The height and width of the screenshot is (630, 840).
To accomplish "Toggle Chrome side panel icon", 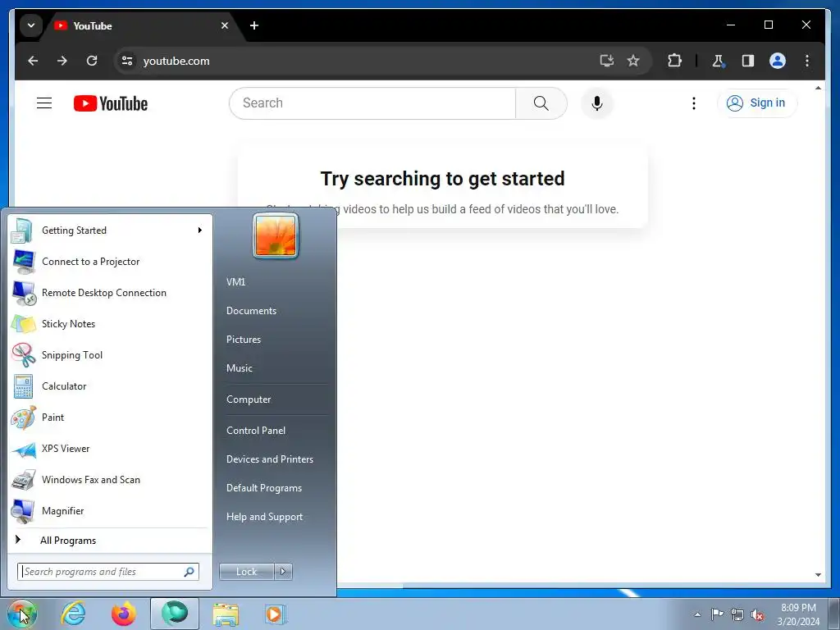I will (x=748, y=61).
